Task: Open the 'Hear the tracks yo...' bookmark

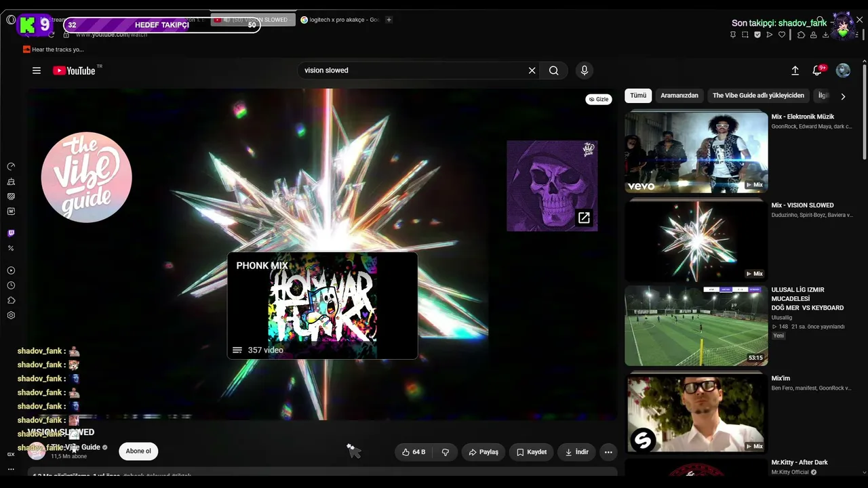Action: pyautogui.click(x=53, y=49)
